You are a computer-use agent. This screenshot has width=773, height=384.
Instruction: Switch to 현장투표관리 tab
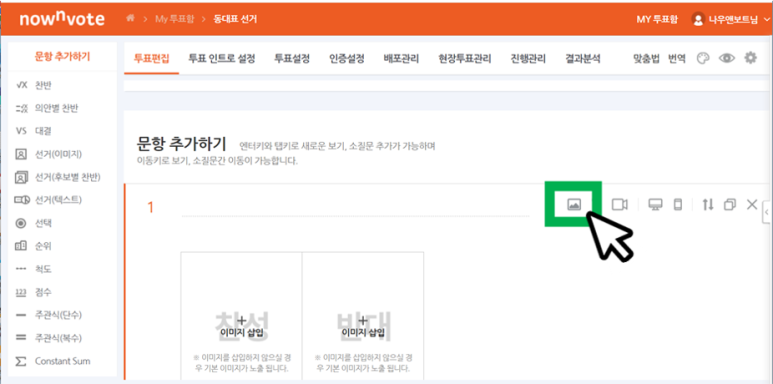(465, 59)
